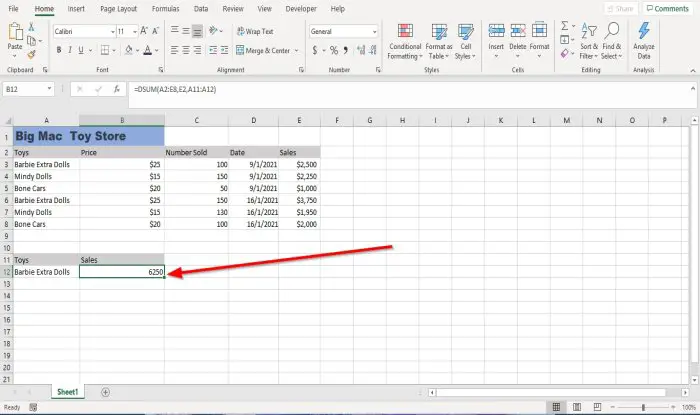Toggle Italic formatting
The width and height of the screenshot is (700, 415).
click(70, 50)
